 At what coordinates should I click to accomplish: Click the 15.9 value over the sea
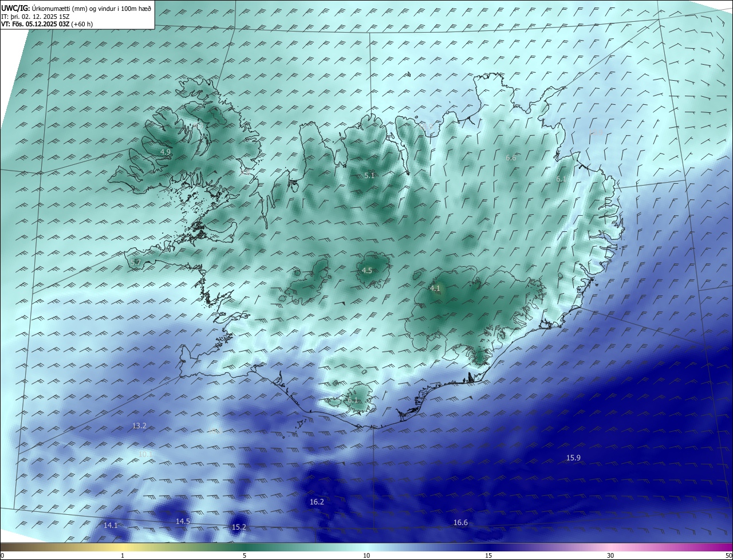(x=573, y=458)
